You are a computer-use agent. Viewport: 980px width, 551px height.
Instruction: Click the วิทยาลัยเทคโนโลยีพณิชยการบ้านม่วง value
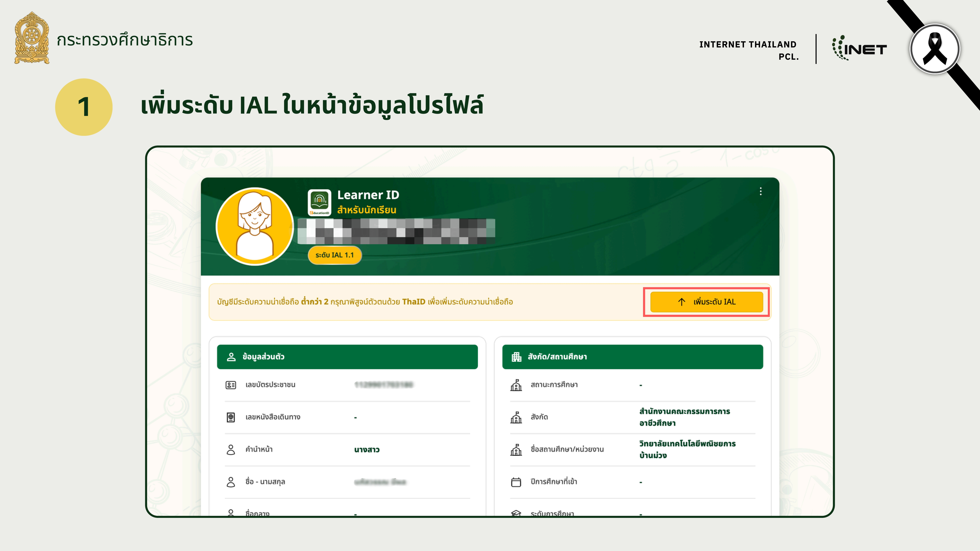click(687, 449)
